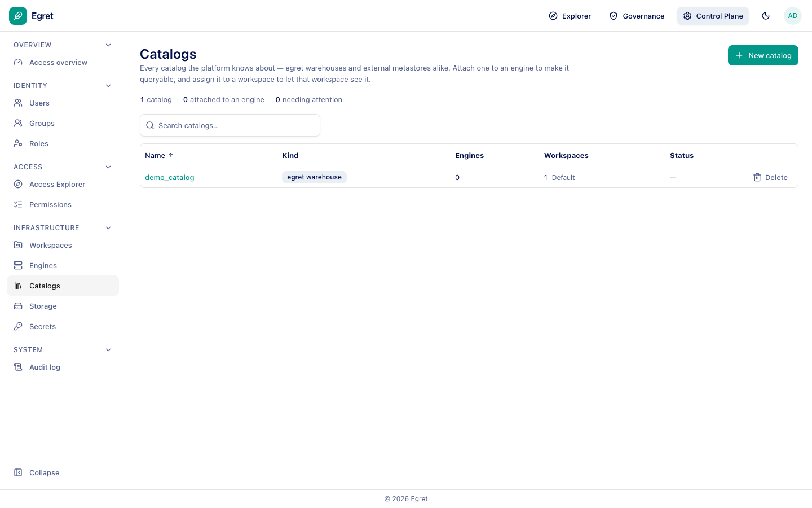This screenshot has height=508, width=812.
Task: Click the Audit log scroll icon
Action: coord(18,367)
